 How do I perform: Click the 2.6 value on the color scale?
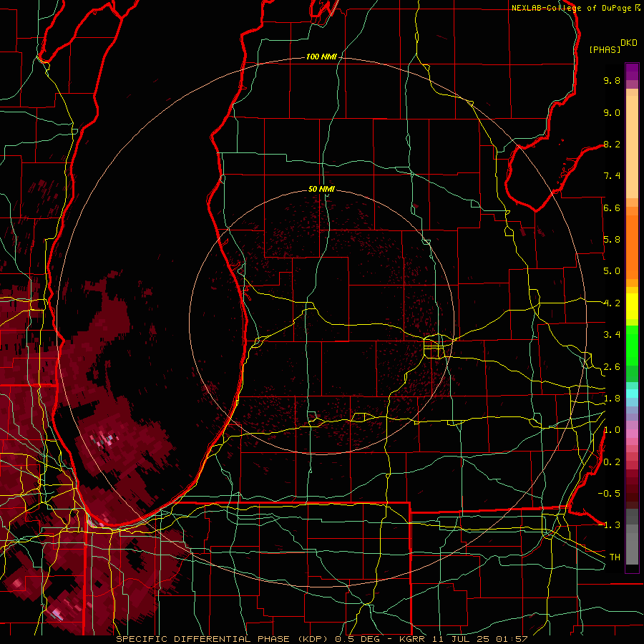pyautogui.click(x=612, y=367)
